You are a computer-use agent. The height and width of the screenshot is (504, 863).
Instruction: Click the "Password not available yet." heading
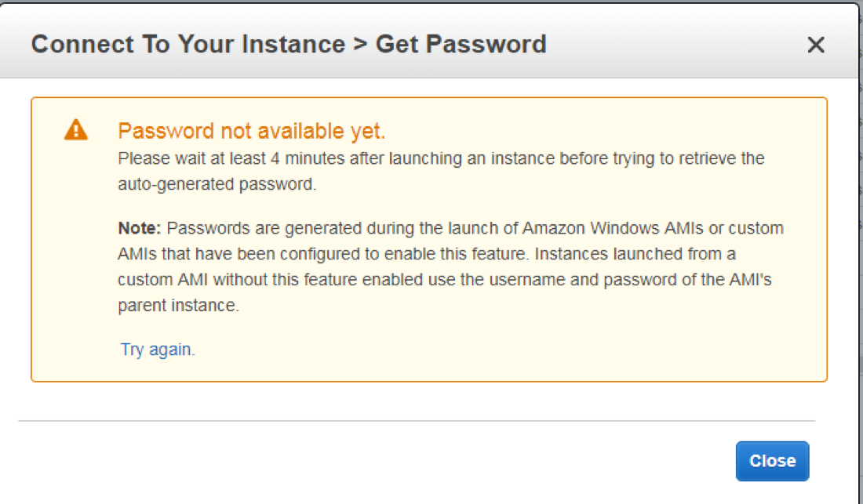click(251, 131)
